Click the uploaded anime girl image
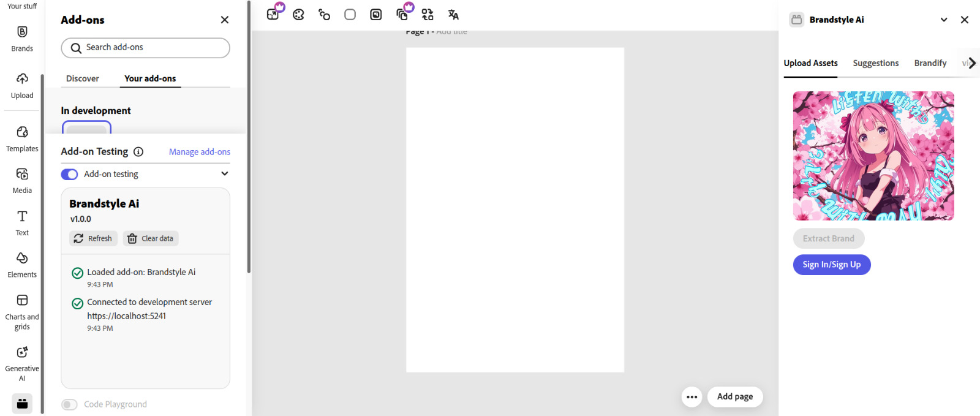 (x=873, y=156)
